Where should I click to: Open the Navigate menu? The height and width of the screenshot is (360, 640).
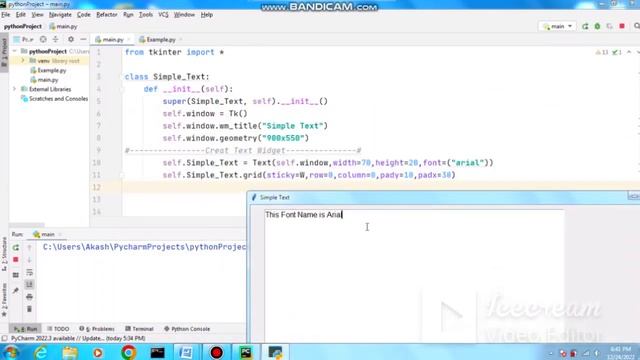pos(60,15)
